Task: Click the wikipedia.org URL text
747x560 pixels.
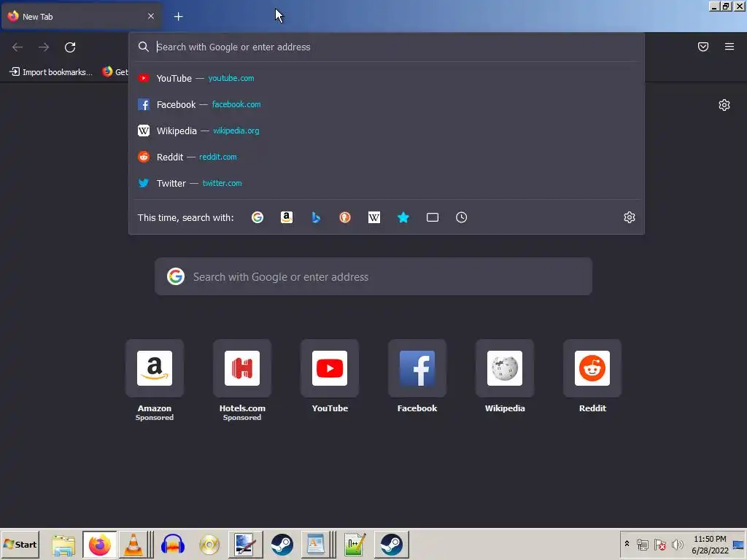Action: pyautogui.click(x=236, y=131)
